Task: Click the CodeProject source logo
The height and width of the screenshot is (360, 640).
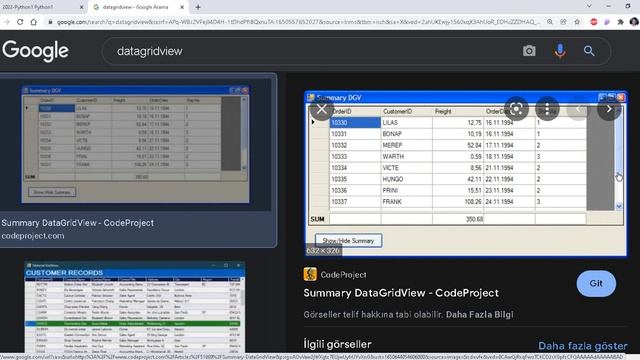Action: point(310,274)
